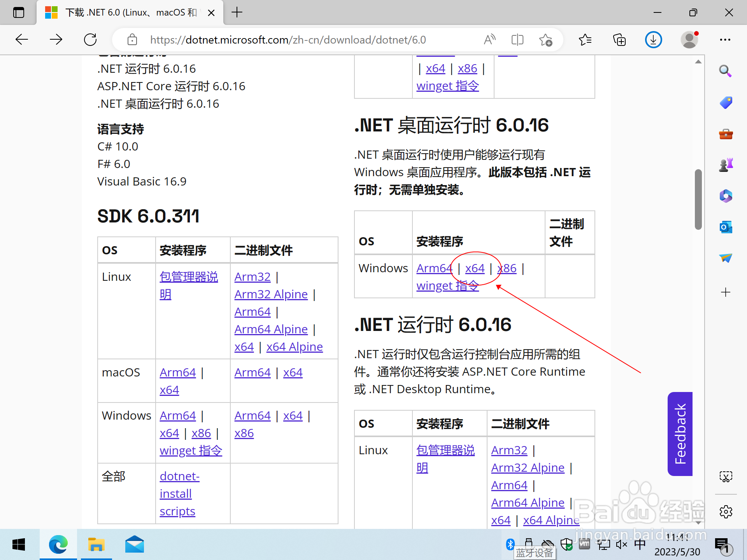This screenshot has width=747, height=560.
Task: Download Desktop Runtime Windows x86 installer
Action: 507,268
